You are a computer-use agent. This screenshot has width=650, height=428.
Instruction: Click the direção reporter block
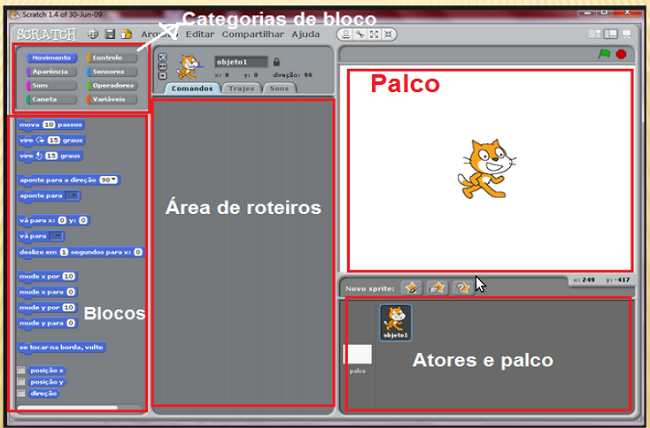click(x=44, y=393)
